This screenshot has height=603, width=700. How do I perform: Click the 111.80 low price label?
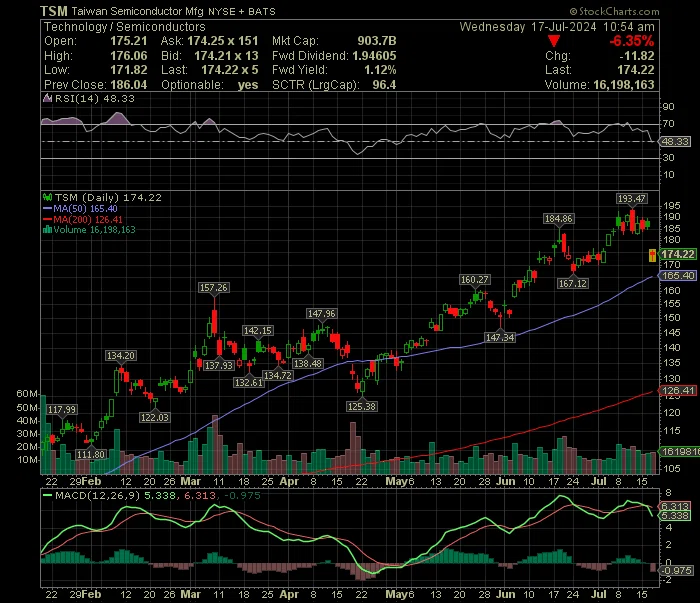click(91, 454)
